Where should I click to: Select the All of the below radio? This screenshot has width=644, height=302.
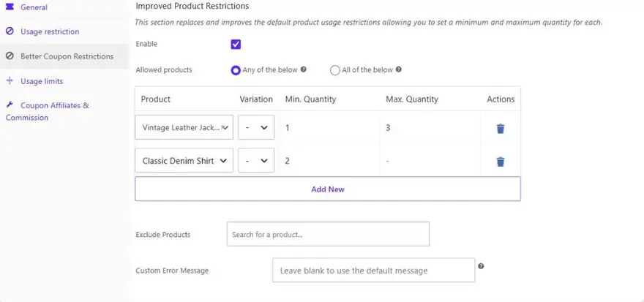tap(335, 70)
